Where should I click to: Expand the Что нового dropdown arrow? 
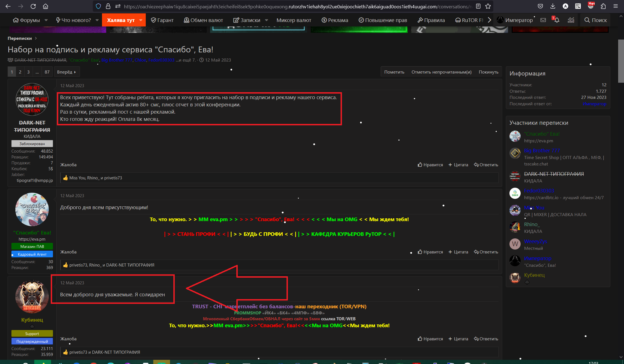pyautogui.click(x=97, y=20)
